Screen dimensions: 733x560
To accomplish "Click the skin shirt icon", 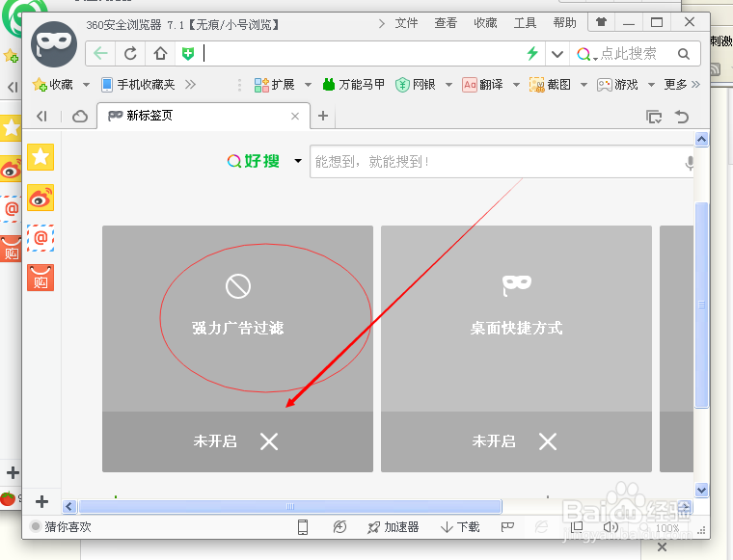I will click(601, 22).
